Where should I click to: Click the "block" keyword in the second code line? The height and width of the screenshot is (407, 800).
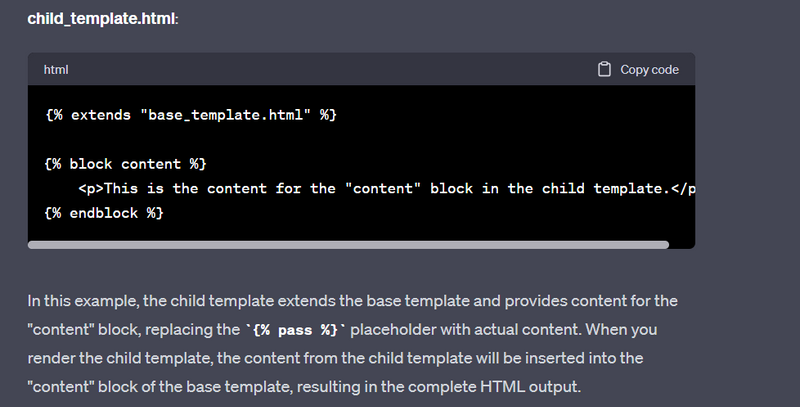[92, 163]
